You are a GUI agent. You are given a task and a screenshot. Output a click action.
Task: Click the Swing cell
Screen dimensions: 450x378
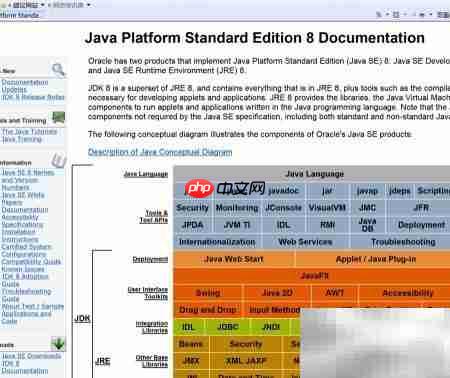coord(208,293)
